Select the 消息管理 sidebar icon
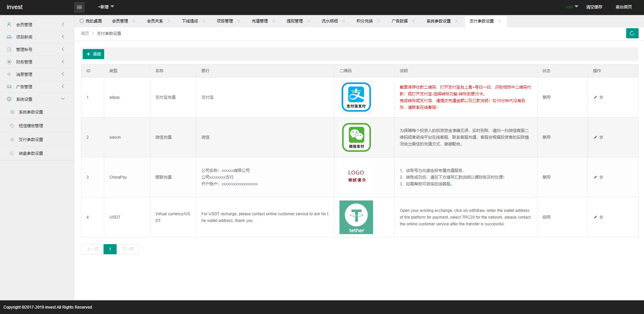This screenshot has height=314, width=644. (9, 74)
